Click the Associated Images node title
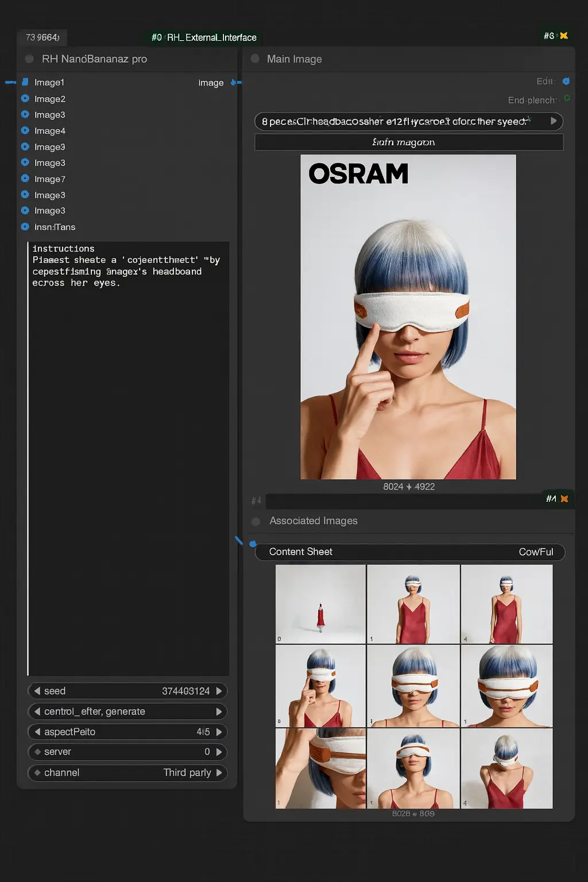588x882 pixels. 314,521
